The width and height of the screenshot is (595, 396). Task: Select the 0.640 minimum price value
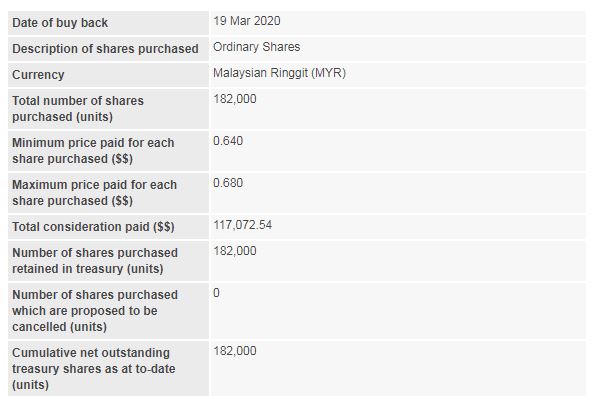point(228,141)
